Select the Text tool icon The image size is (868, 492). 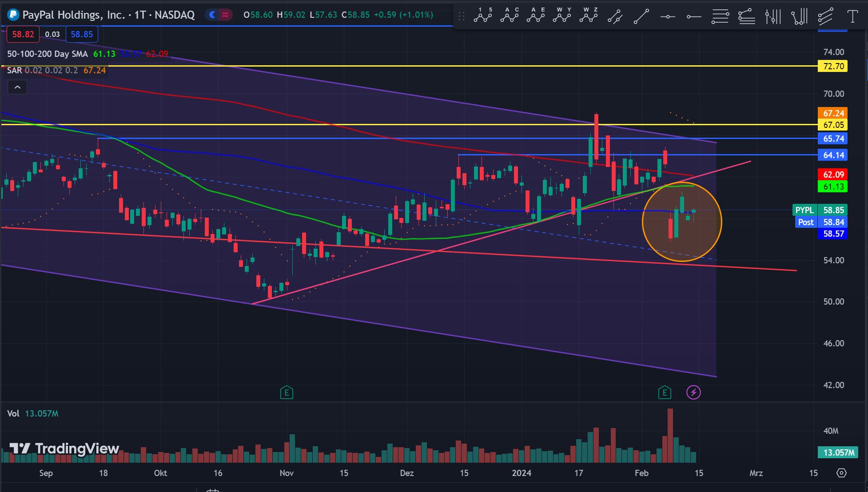click(x=852, y=16)
